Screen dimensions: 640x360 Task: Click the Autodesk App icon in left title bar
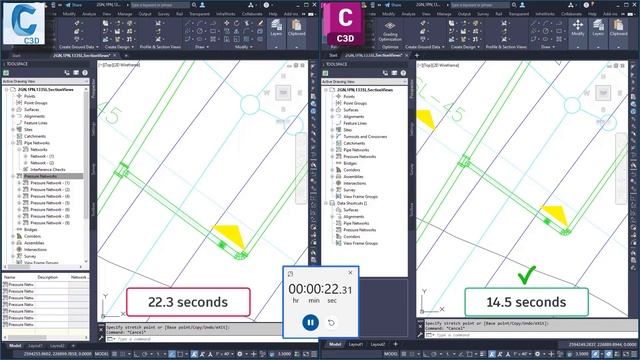click(x=251, y=5)
